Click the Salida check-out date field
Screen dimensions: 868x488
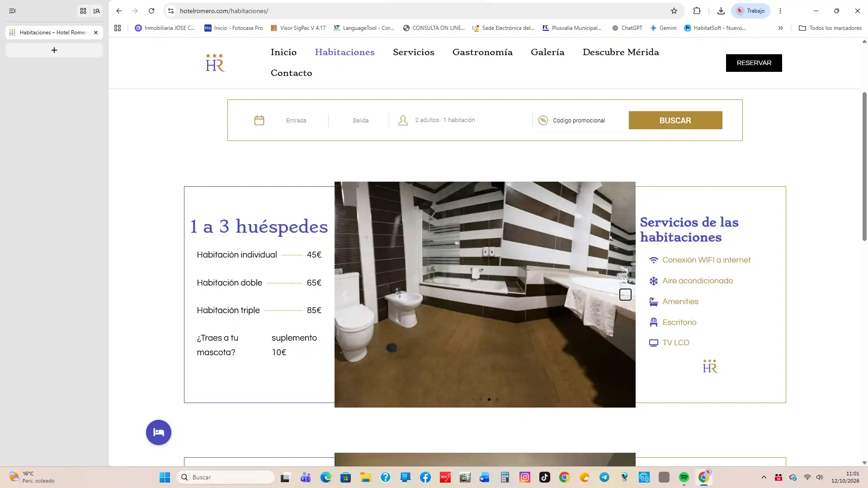[x=360, y=120]
